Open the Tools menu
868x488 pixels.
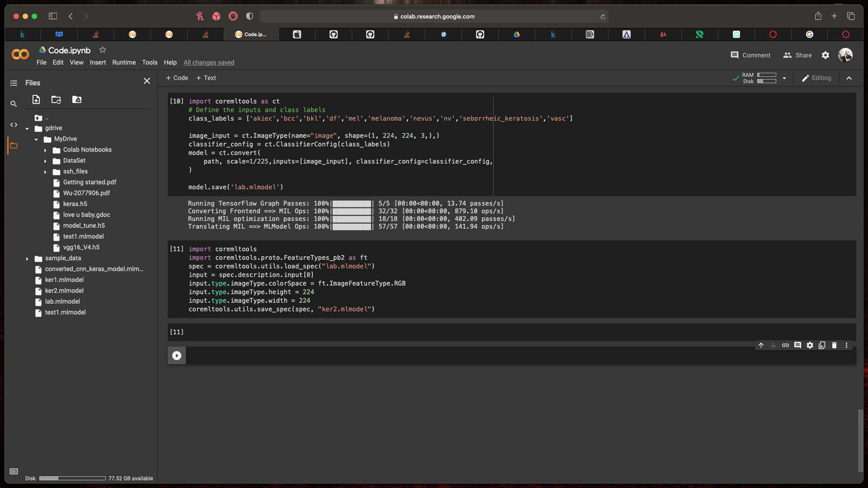pyautogui.click(x=149, y=62)
